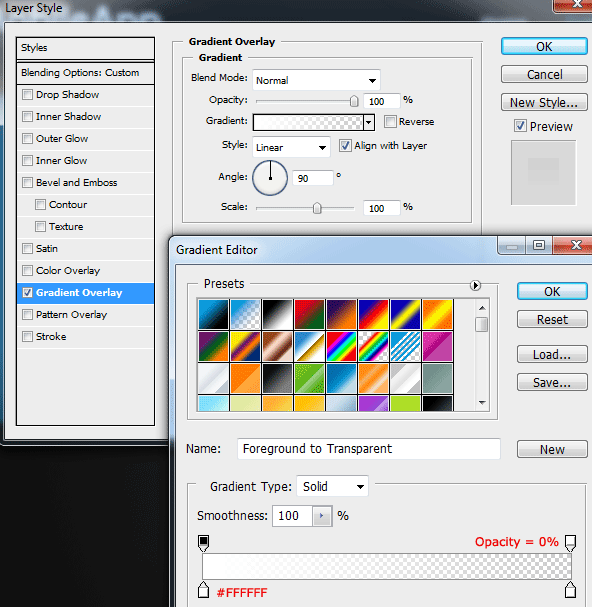Image resolution: width=592 pixels, height=607 pixels.
Task: Click the Opacity slider handle
Action: click(354, 101)
